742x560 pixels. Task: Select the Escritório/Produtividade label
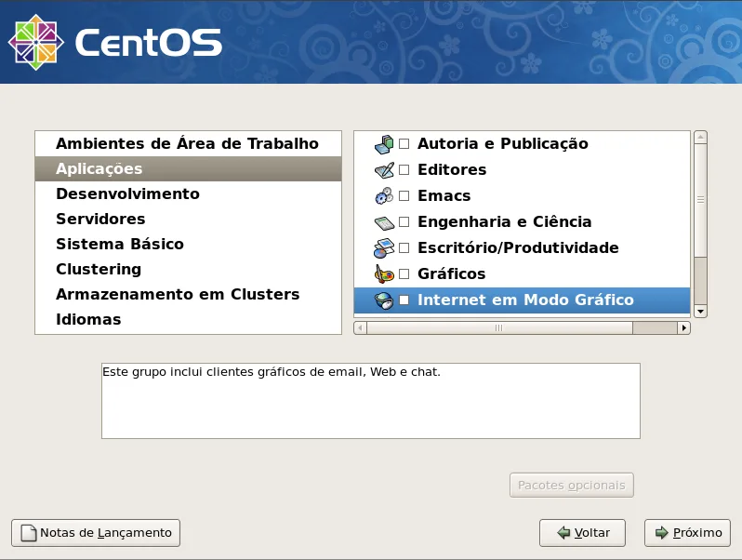(518, 248)
